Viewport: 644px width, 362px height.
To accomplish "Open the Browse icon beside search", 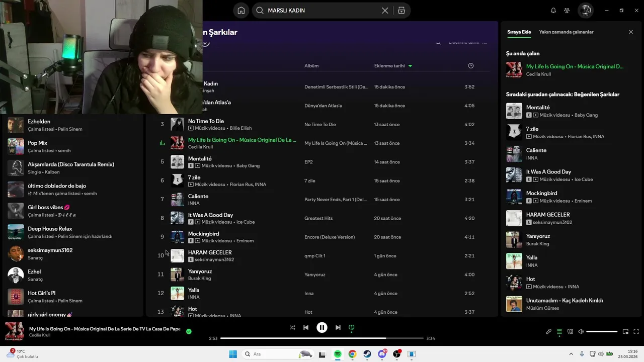I will tap(401, 11).
